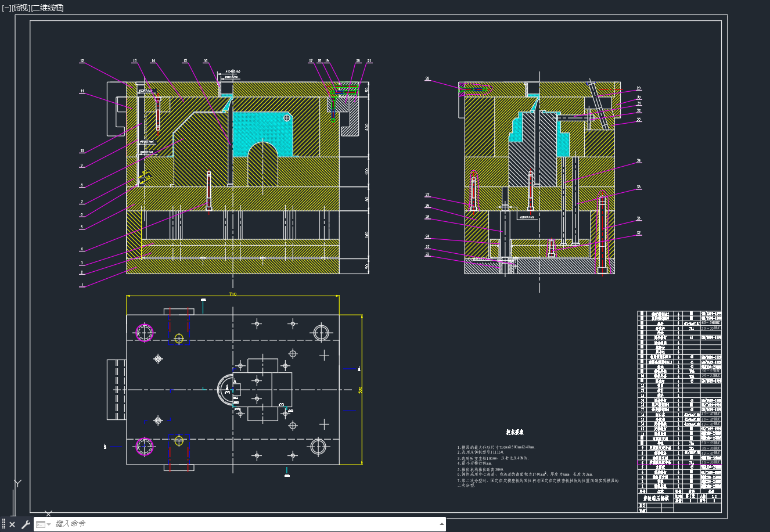The height and width of the screenshot is (532, 770).
Task: Select technical note 1 about 710mm mold dimensions
Action: pyautogui.click(x=496, y=447)
